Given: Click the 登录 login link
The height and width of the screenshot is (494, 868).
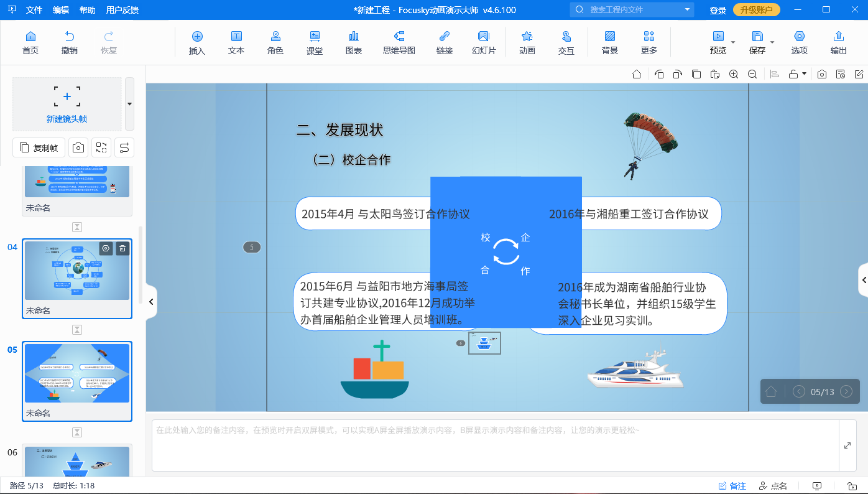Looking at the screenshot, I should 718,10.
